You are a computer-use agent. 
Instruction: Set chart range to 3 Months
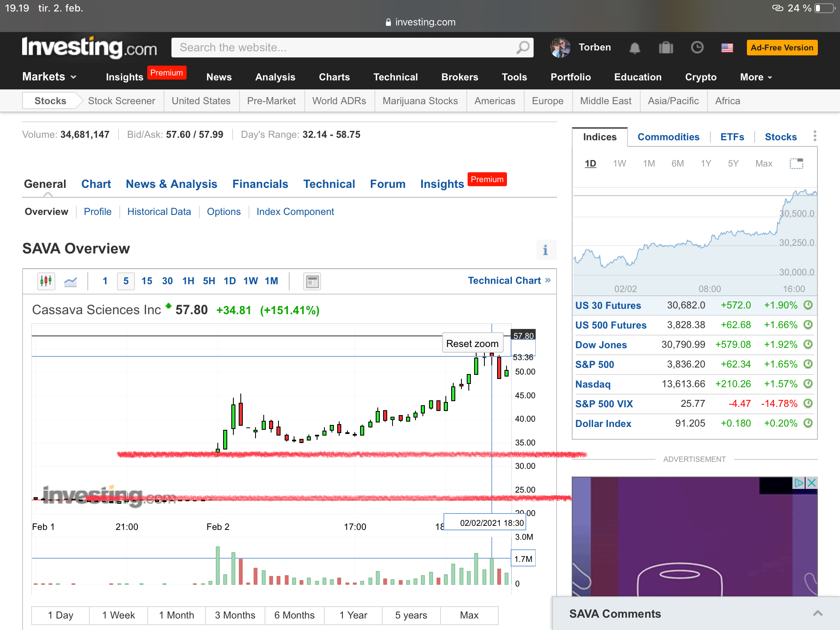(x=235, y=615)
